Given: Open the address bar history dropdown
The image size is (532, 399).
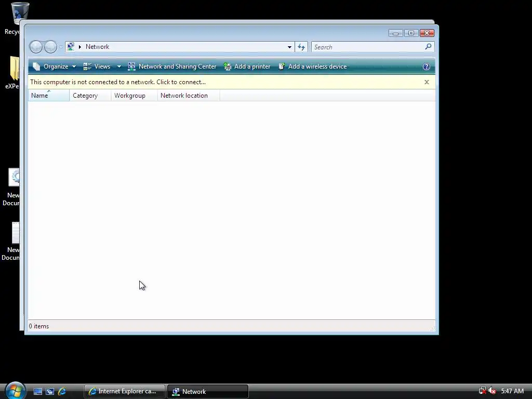Looking at the screenshot, I should [x=289, y=47].
